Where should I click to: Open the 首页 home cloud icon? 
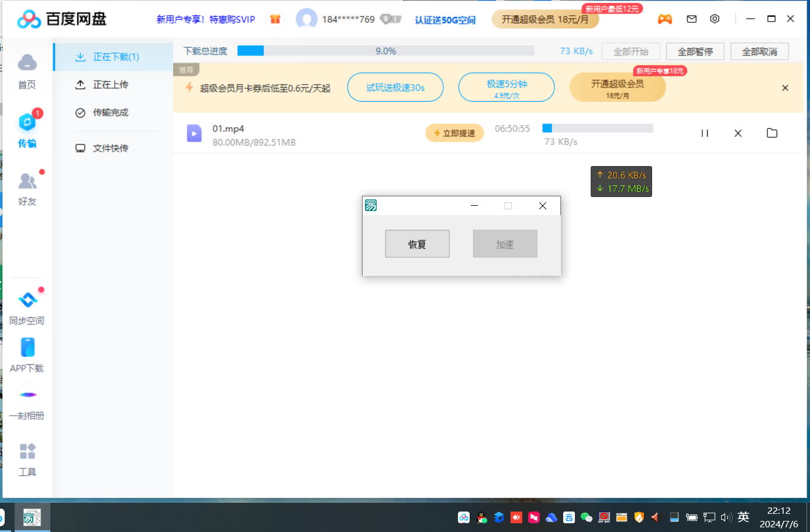point(27,63)
